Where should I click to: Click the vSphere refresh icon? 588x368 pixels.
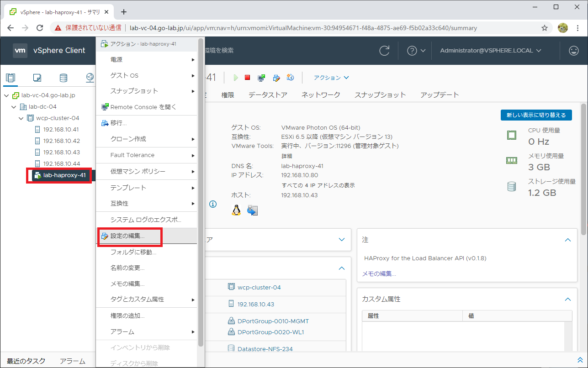(385, 51)
